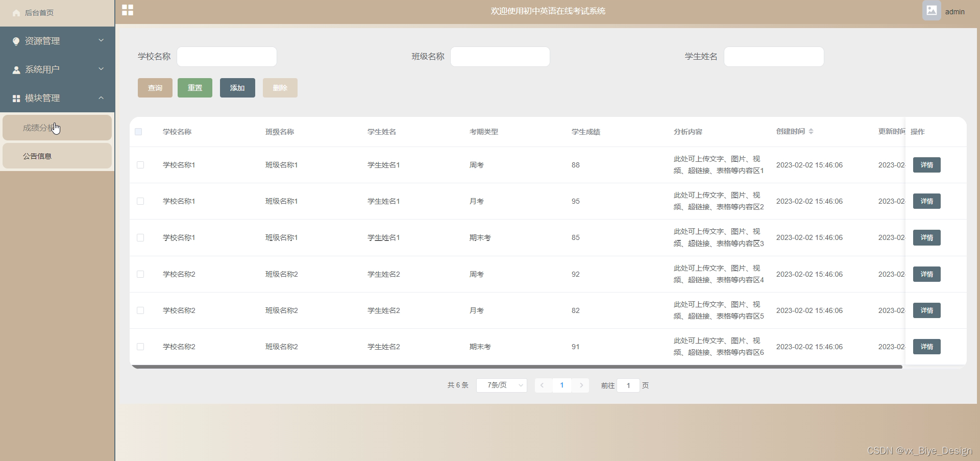Viewport: 980px width, 461px height.
Task: Click page number 1 in pagination
Action: [x=562, y=385]
